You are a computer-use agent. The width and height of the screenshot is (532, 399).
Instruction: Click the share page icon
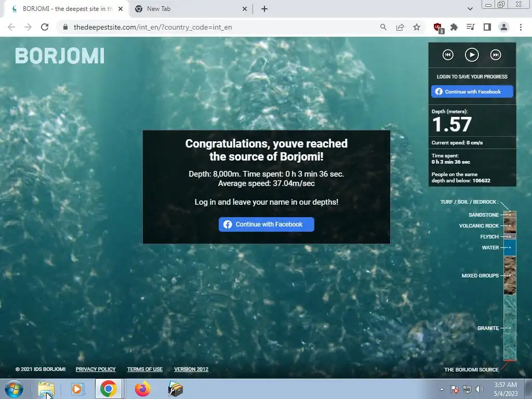[400, 27]
